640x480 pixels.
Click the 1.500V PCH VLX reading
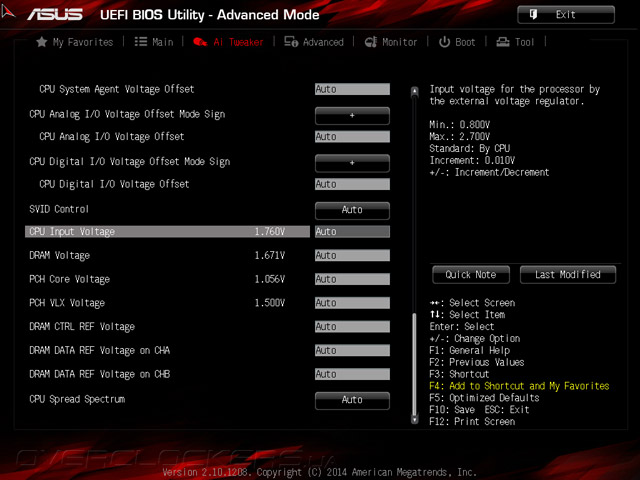(269, 302)
